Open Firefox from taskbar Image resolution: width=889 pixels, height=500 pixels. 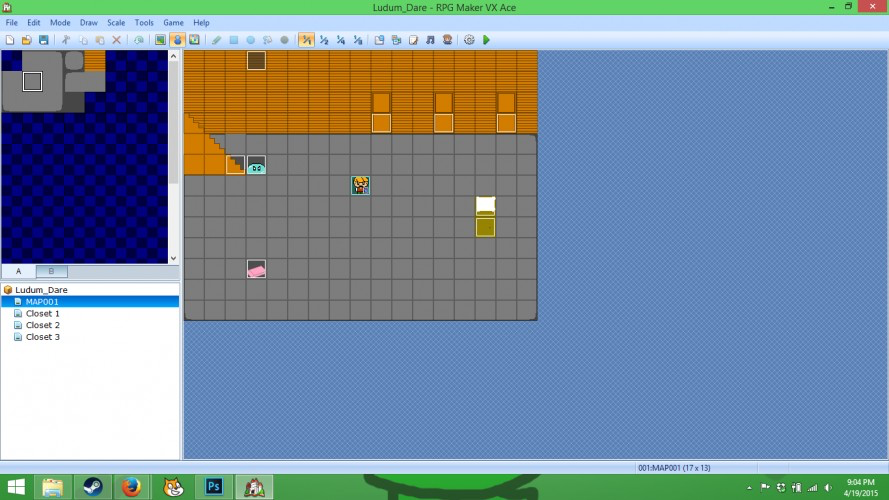[x=131, y=487]
